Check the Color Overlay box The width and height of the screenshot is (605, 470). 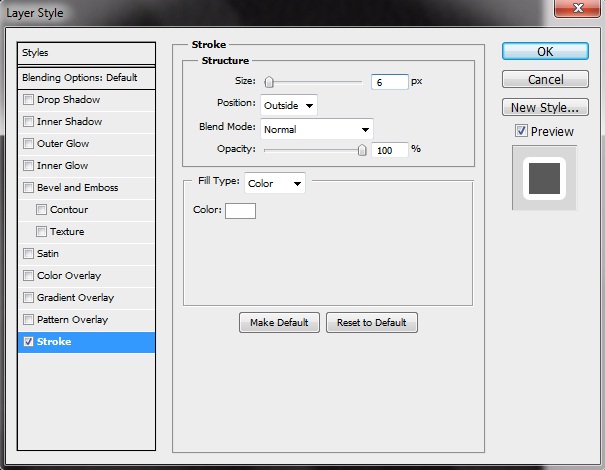coord(28,276)
